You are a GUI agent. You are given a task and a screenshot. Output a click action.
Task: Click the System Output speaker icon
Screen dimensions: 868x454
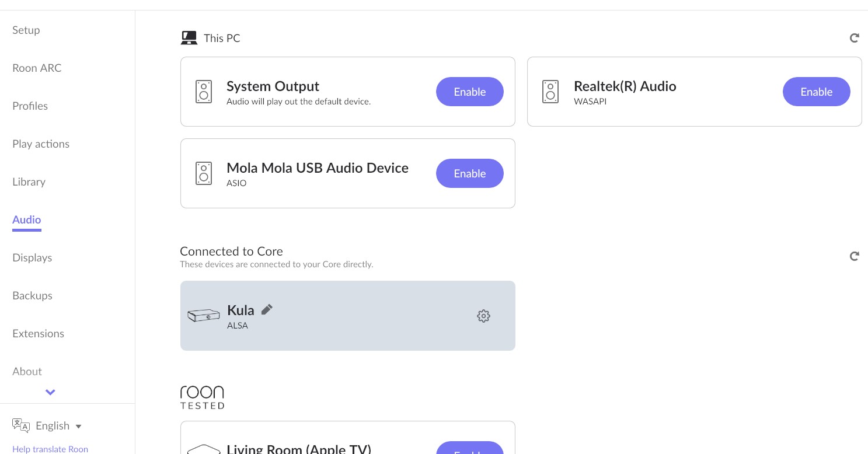(x=204, y=92)
